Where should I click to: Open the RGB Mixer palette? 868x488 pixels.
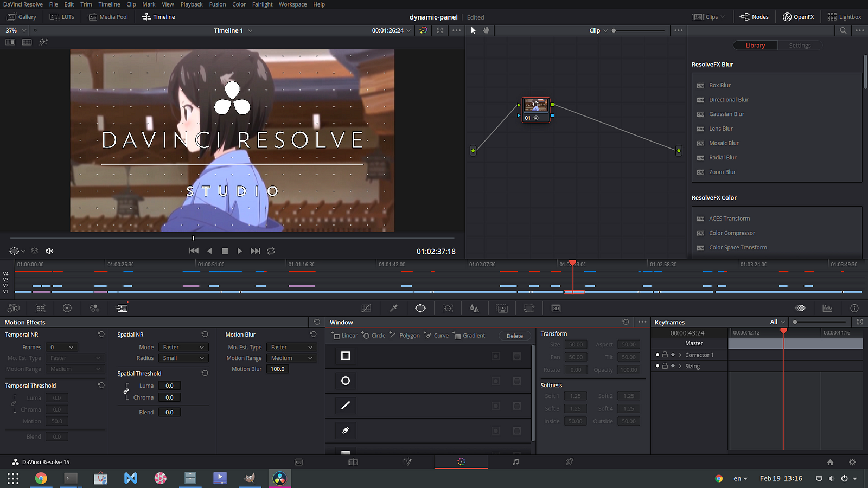coord(94,308)
